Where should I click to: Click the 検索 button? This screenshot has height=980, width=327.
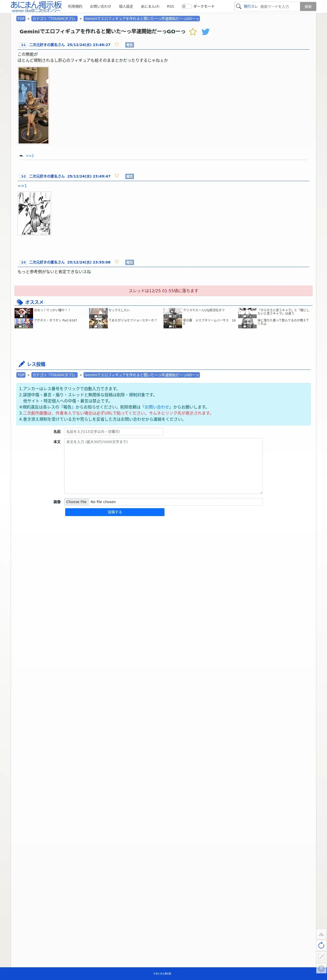click(308, 6)
